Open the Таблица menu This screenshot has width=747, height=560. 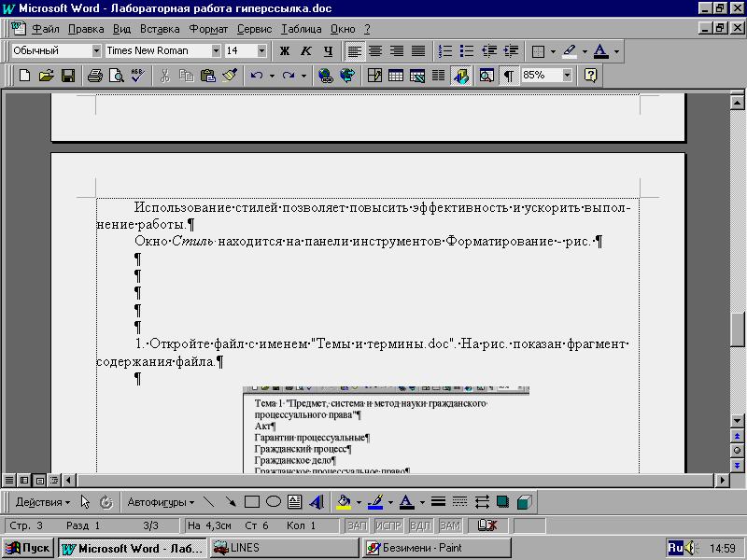[301, 29]
